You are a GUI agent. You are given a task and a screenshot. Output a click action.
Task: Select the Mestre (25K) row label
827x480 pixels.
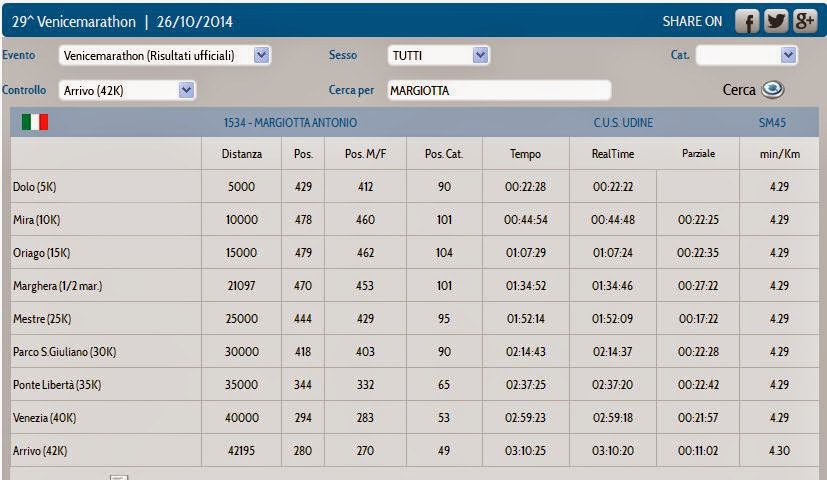[42, 319]
